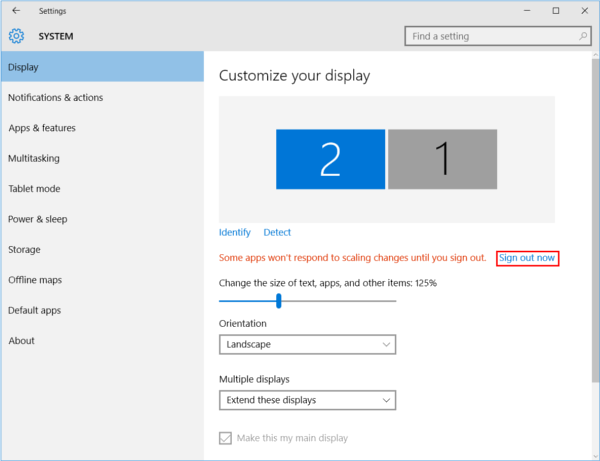600x461 pixels.
Task: Click the Customize your display heading
Action: tap(294, 76)
